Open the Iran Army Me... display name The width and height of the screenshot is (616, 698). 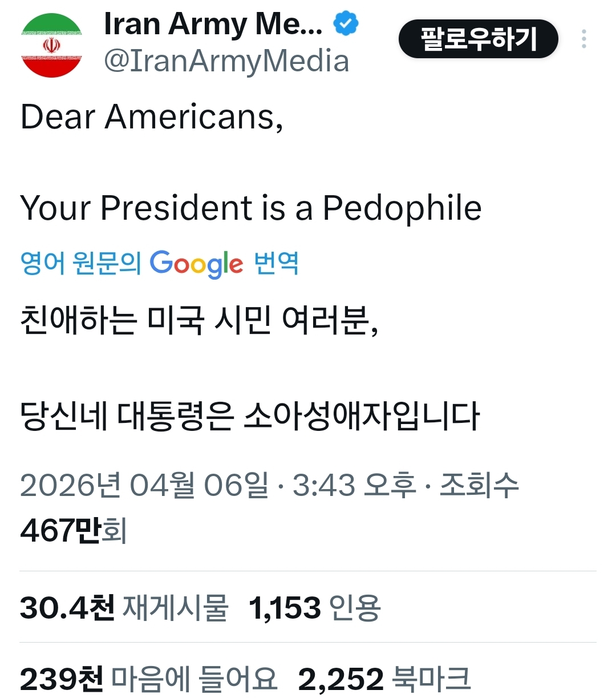[x=213, y=24]
